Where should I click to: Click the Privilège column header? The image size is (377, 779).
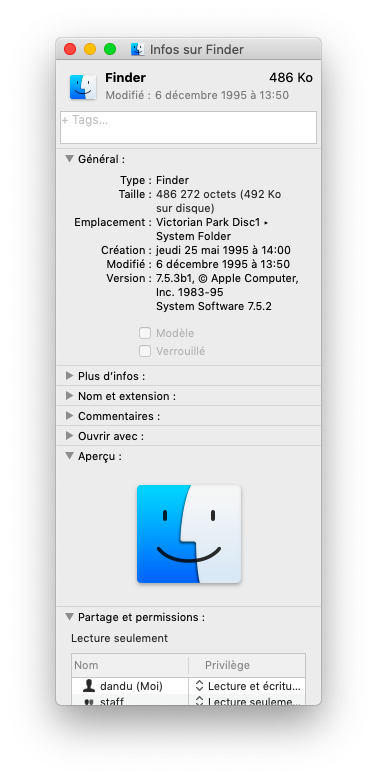[247, 665]
